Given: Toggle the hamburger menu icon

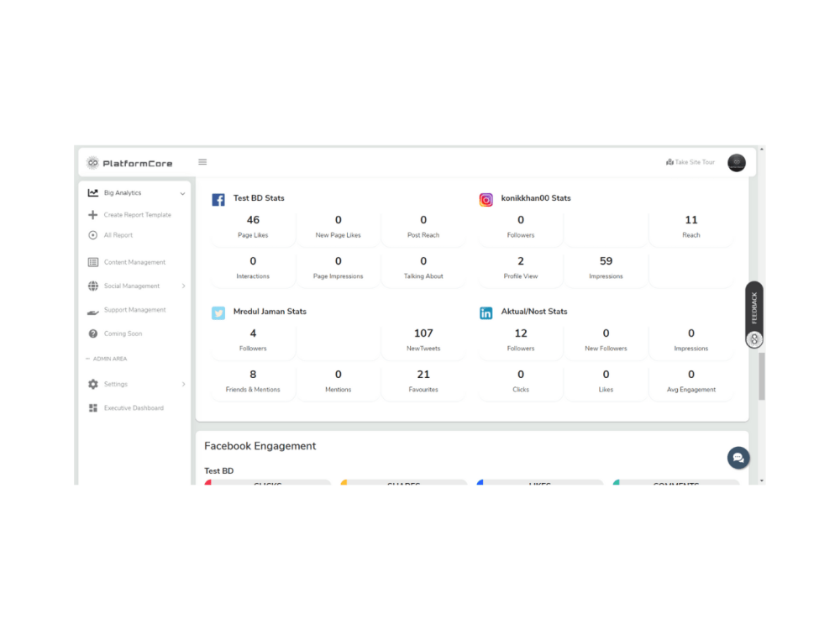Looking at the screenshot, I should pyautogui.click(x=202, y=162).
